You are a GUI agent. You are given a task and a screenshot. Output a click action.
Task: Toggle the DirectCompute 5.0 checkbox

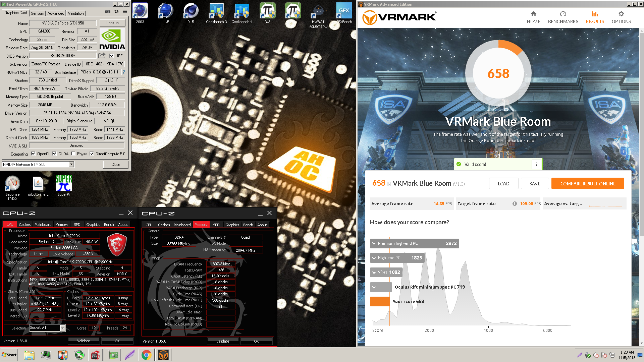[x=92, y=154]
